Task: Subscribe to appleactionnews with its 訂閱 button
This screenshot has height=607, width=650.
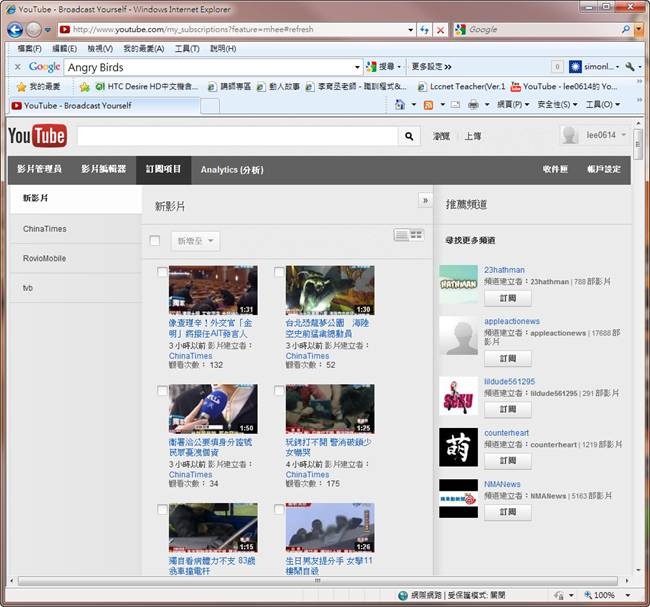Action: [x=507, y=359]
